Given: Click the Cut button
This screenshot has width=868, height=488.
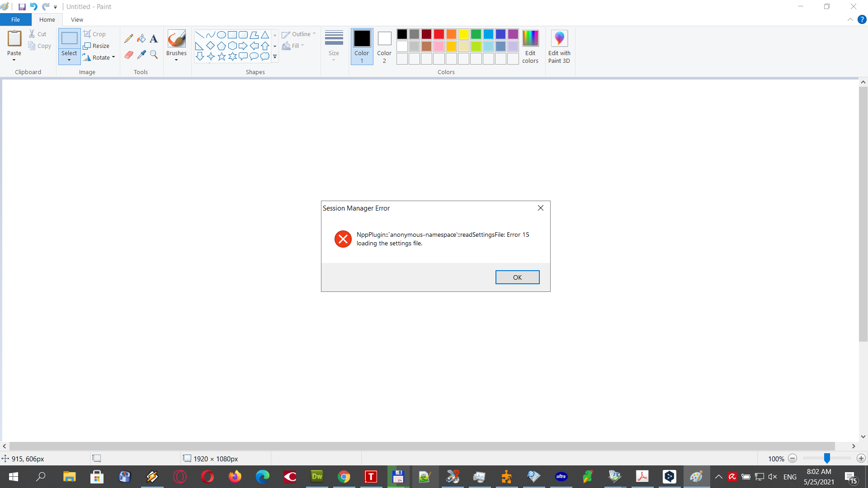Looking at the screenshot, I should (x=38, y=34).
